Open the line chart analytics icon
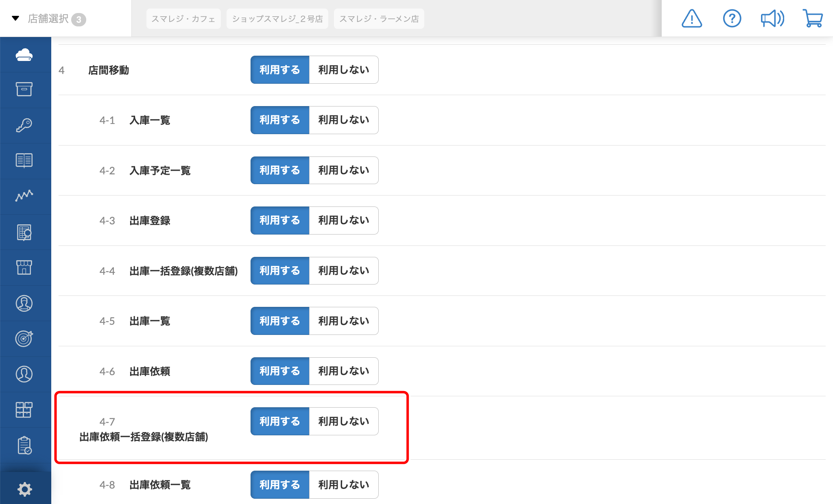Image resolution: width=833 pixels, height=504 pixels. (x=24, y=196)
